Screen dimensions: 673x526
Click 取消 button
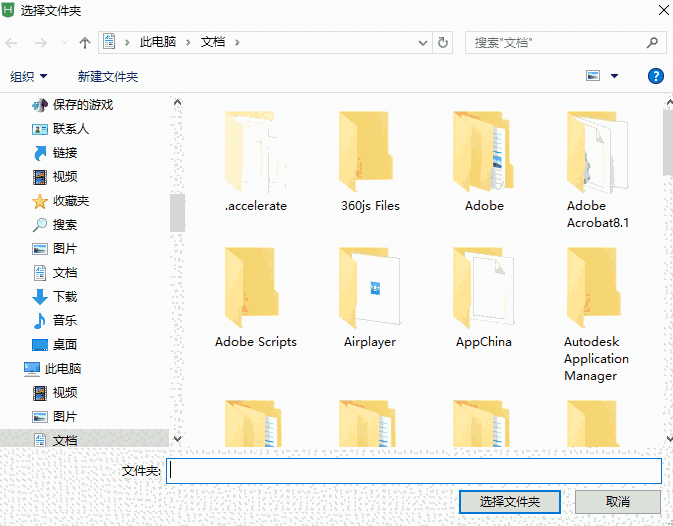(x=618, y=502)
